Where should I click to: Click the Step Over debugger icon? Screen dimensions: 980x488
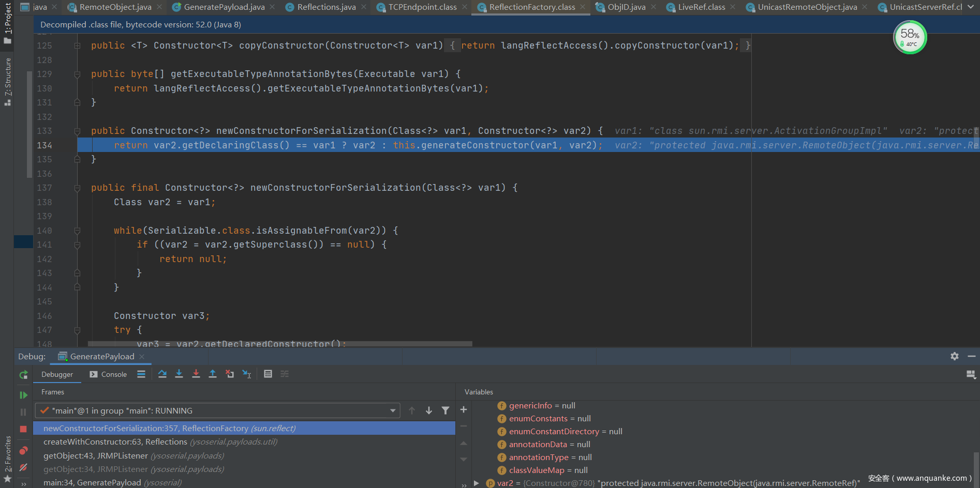pos(162,374)
